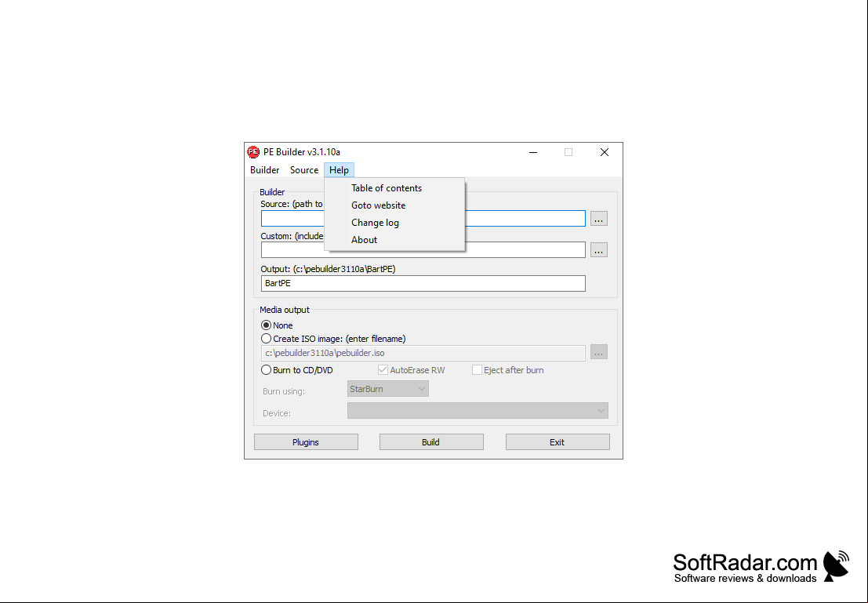Expand the Burn using StarBurn dropdown
Viewport: 868px width, 603px height.
tap(387, 389)
